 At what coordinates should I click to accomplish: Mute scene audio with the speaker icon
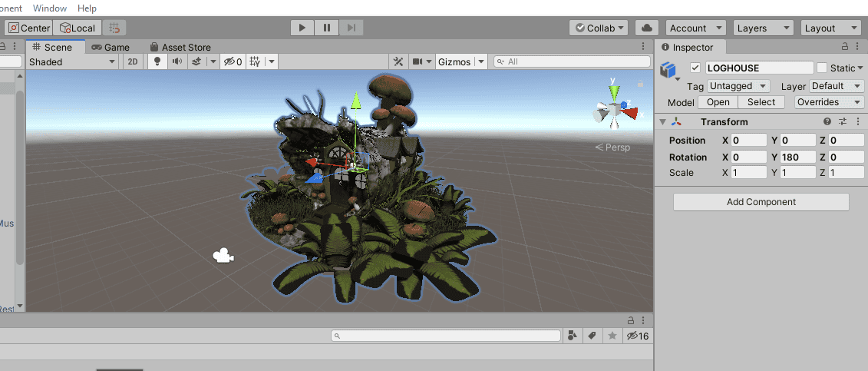177,61
